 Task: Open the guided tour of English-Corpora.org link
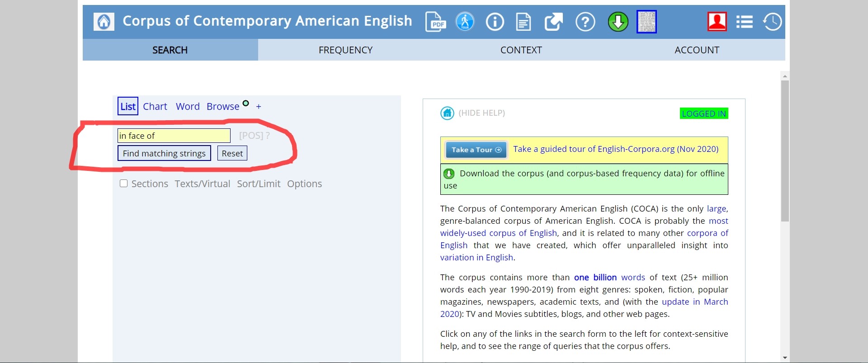coord(616,149)
